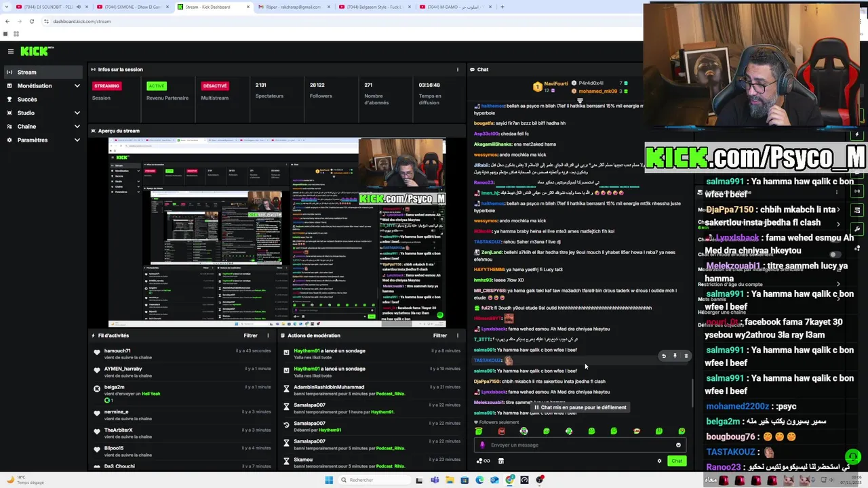
Task: Click the Followers seulement chat mode label
Action: (499, 422)
